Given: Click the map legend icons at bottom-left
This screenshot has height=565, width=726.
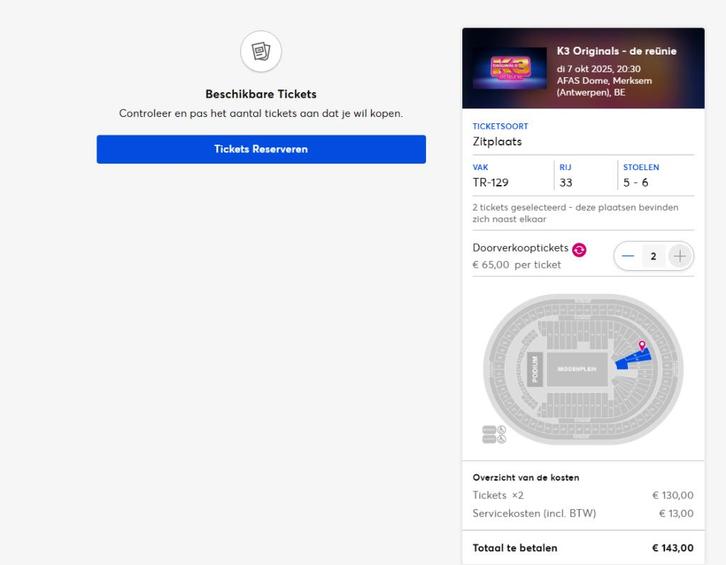Looking at the screenshot, I should click(494, 434).
